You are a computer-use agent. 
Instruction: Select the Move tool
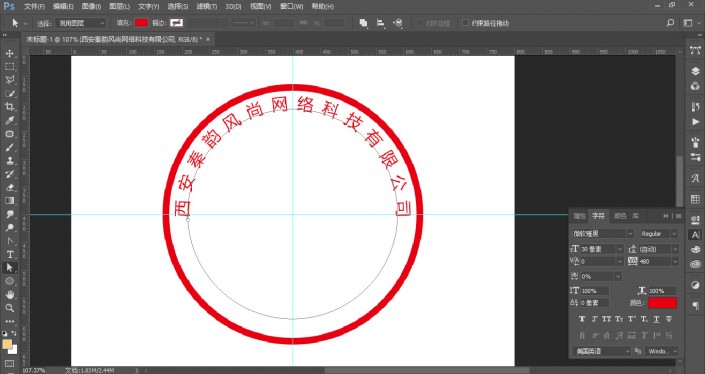(x=9, y=53)
